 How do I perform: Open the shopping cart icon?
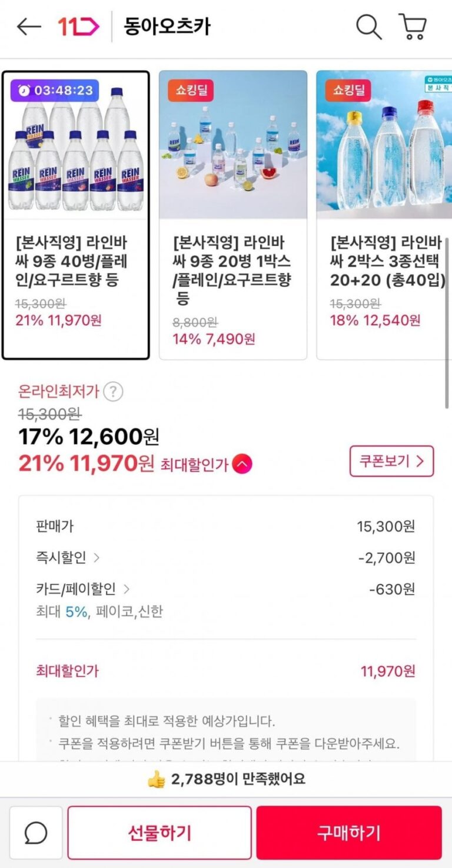tap(413, 26)
